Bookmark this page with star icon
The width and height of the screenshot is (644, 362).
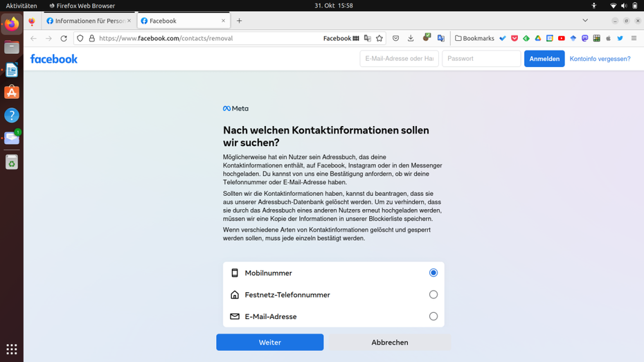[379, 38]
